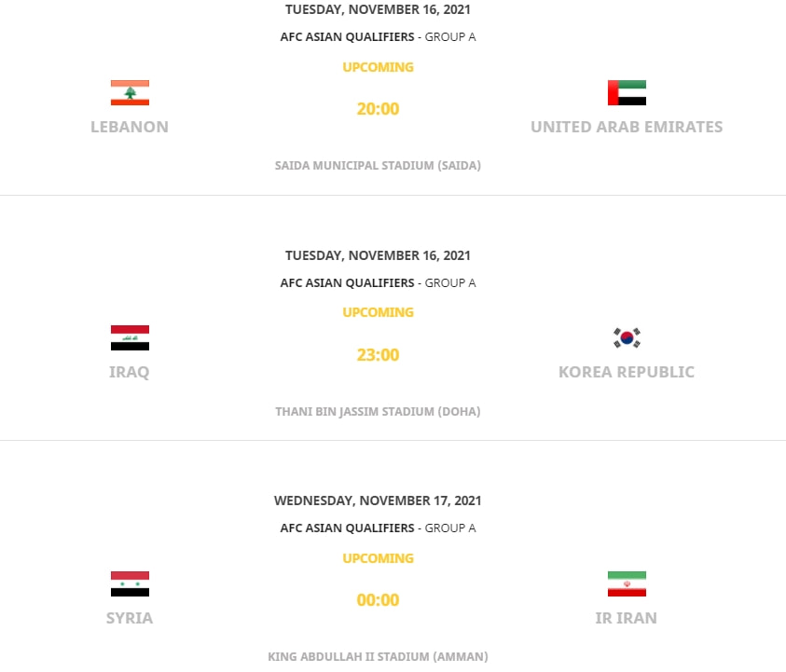Select the Iraq flag icon
The width and height of the screenshot is (786, 672).
pyautogui.click(x=130, y=337)
